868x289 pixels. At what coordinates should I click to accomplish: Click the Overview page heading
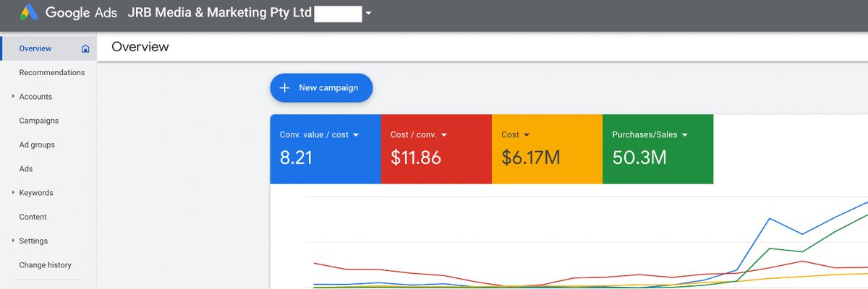(x=140, y=47)
